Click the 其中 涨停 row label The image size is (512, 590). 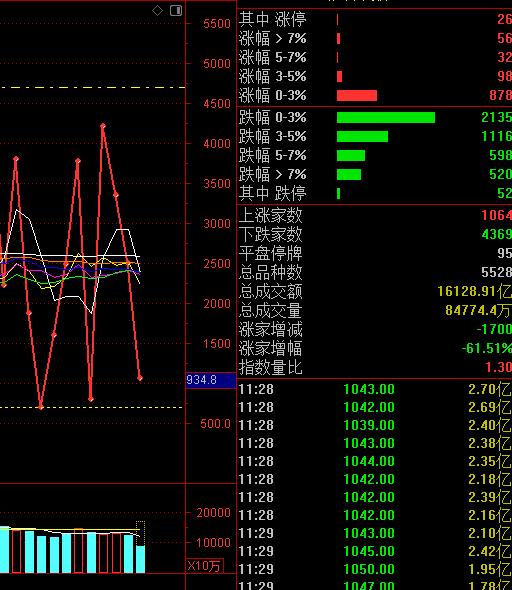pyautogui.click(x=272, y=19)
